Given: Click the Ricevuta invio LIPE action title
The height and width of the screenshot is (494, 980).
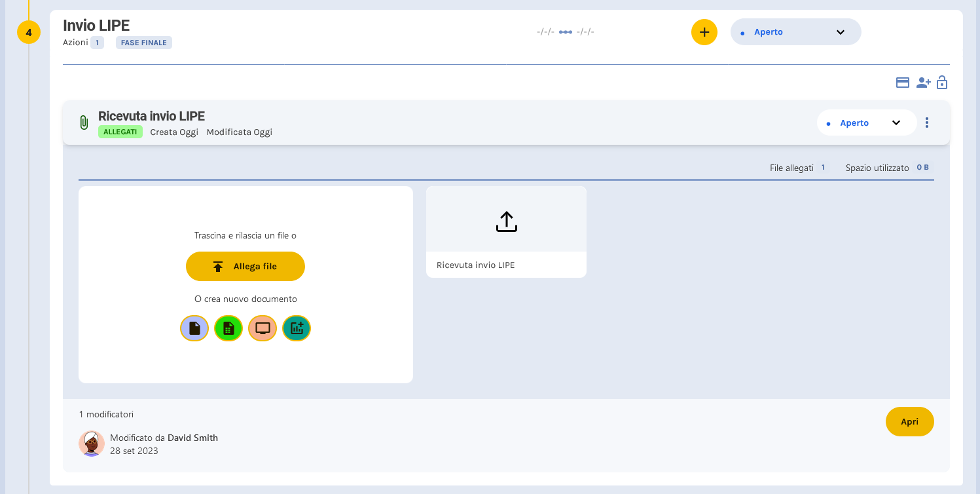Looking at the screenshot, I should click(x=151, y=116).
